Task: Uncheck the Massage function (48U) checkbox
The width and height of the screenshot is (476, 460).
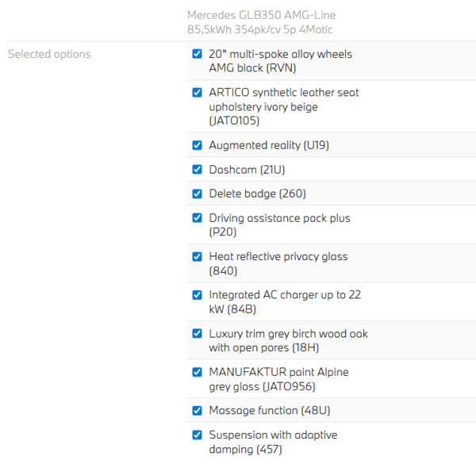Action: (x=197, y=411)
